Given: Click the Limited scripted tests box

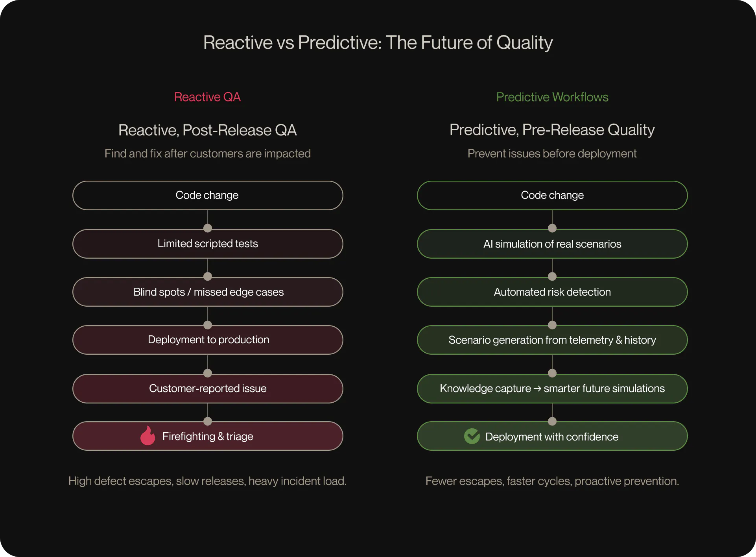Looking at the screenshot, I should [x=208, y=244].
